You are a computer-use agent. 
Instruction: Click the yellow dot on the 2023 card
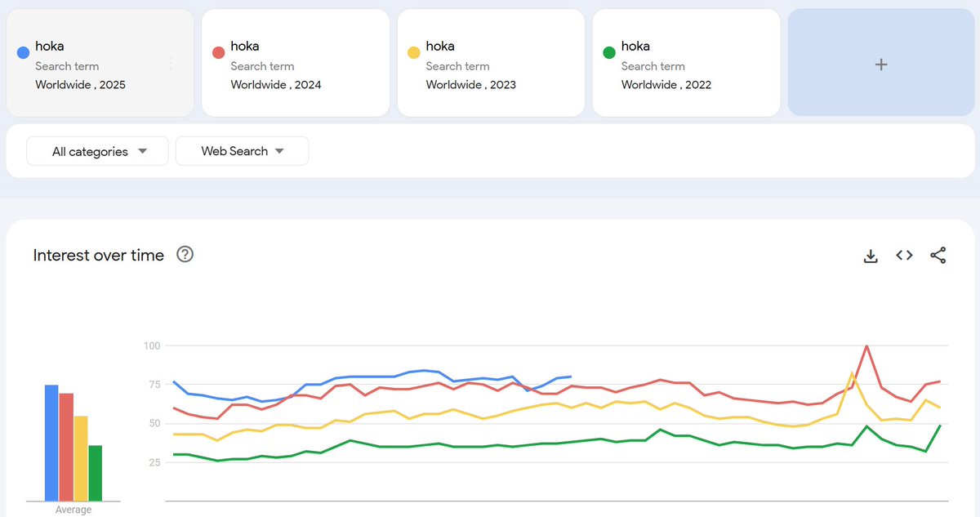point(413,53)
